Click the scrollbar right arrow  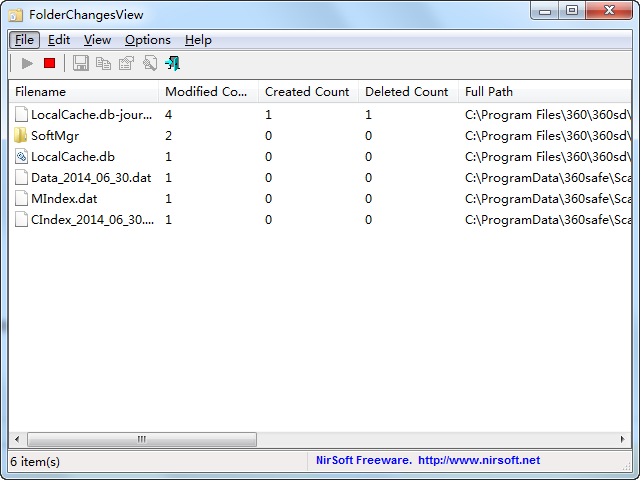click(622, 440)
